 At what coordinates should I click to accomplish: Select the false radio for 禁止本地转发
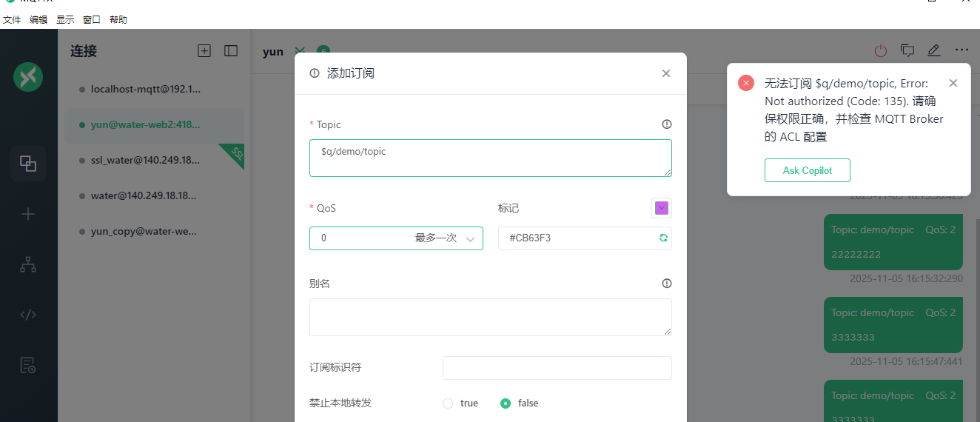click(506, 403)
